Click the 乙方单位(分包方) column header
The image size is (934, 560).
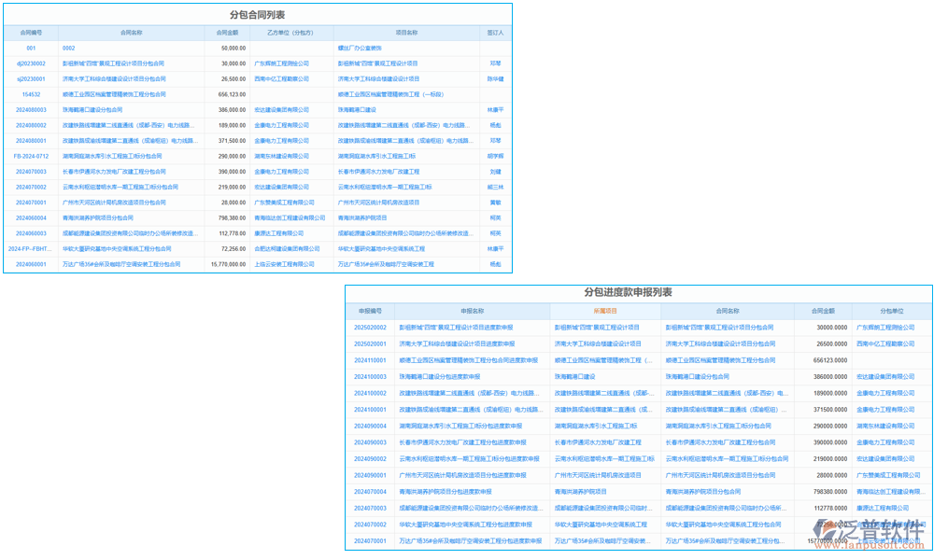[290, 32]
